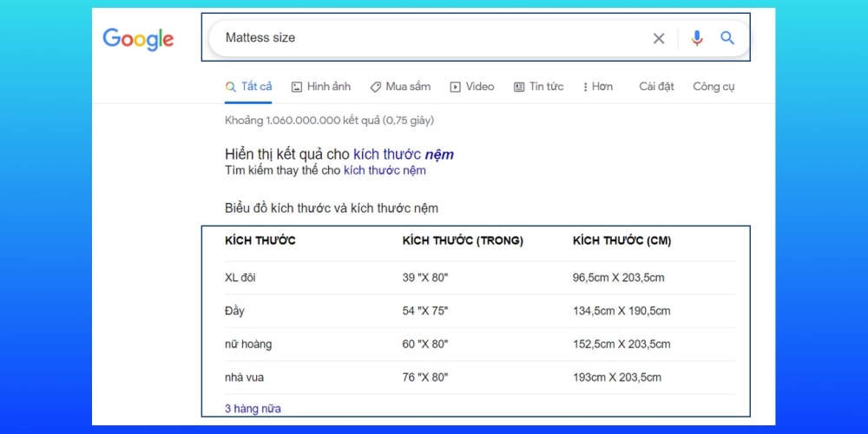
Task: Select the "Tất cả" tab
Action: [248, 86]
